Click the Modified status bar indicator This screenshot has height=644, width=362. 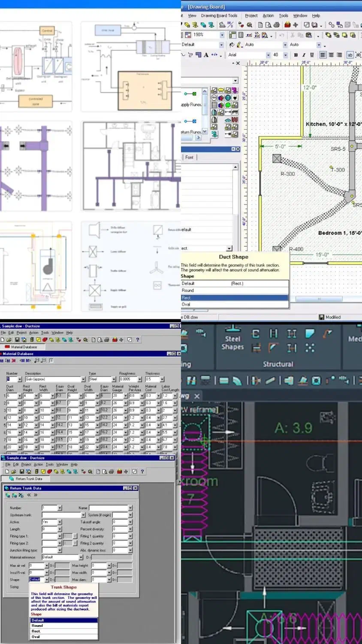(x=330, y=317)
